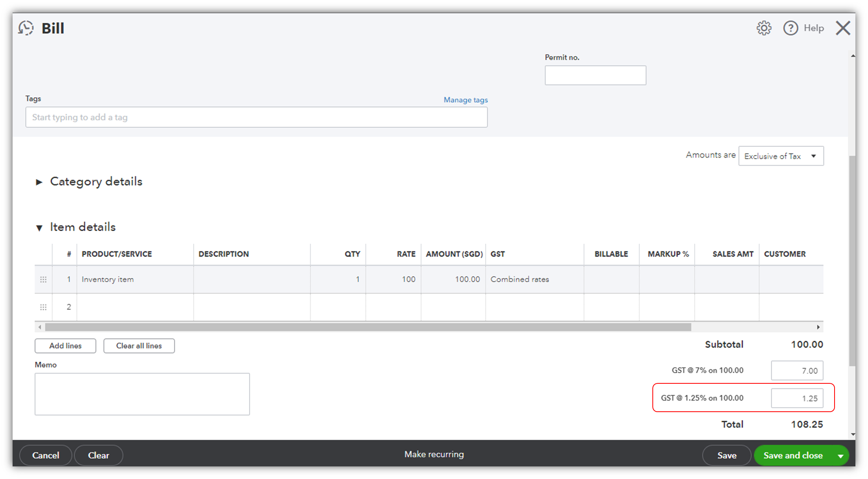Click the GST 1.25% amount field
This screenshot has width=868, height=479.
click(x=797, y=398)
